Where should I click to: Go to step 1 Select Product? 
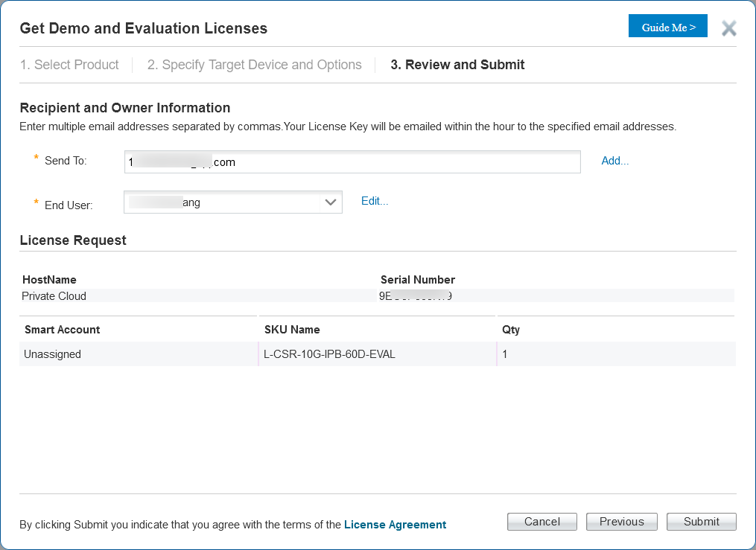coord(69,65)
